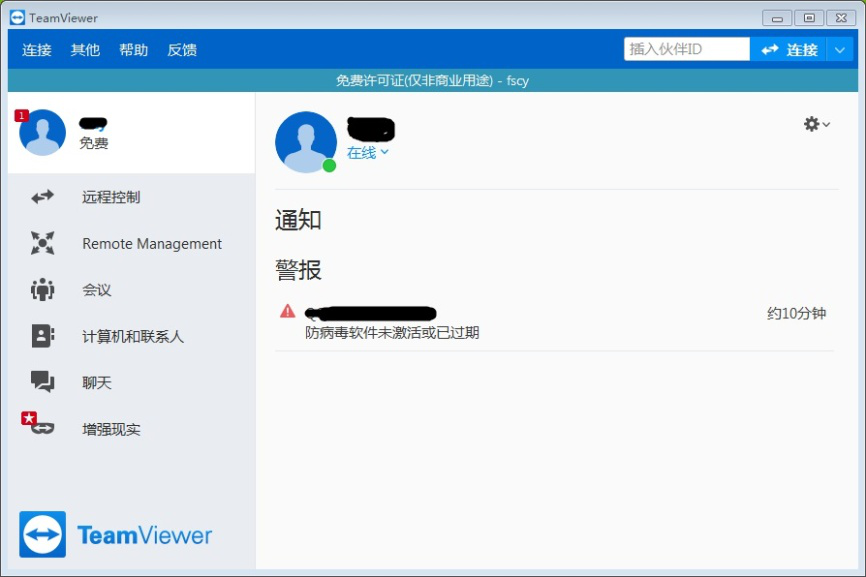Screen dimensions: 866x577
Task: Select the 聊天 chat bubbles icon
Action: pyautogui.click(x=43, y=382)
